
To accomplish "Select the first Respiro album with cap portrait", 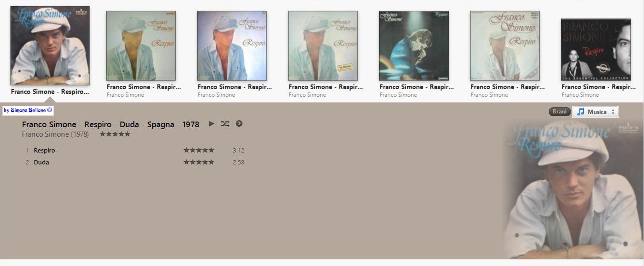I will tap(50, 46).
